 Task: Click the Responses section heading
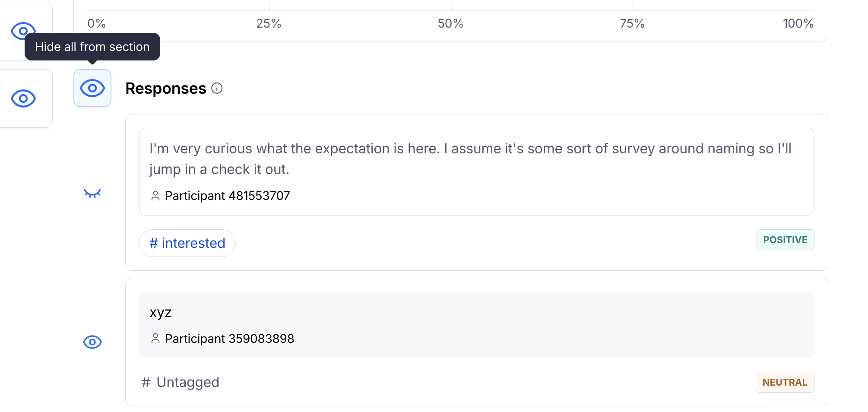tap(166, 88)
